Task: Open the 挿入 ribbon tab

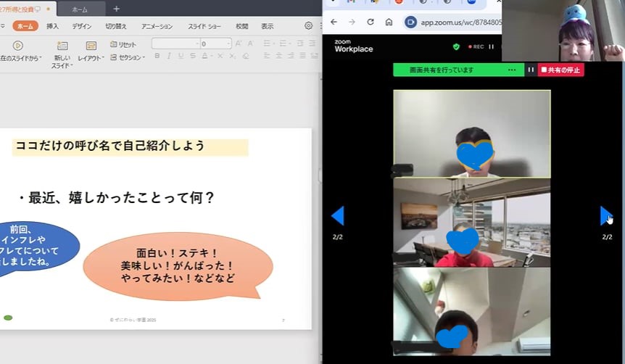Action: click(52, 26)
